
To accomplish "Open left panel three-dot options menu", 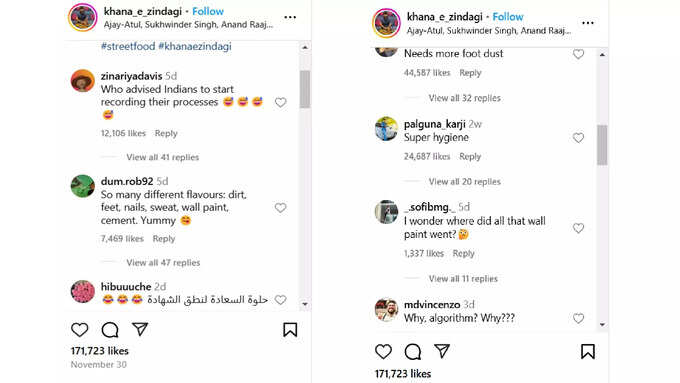I will pos(290,17).
